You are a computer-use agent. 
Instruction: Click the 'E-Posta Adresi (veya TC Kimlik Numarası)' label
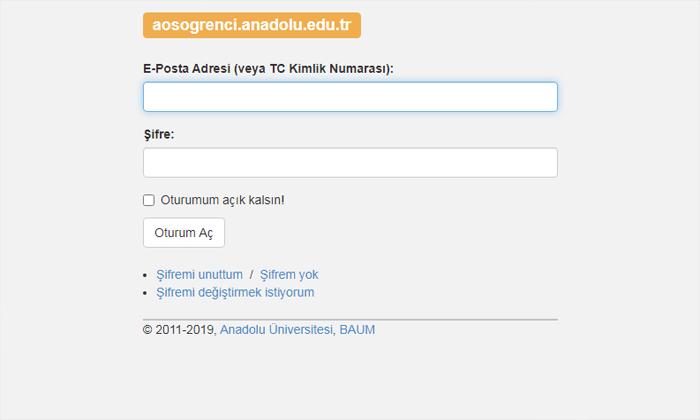[268, 68]
